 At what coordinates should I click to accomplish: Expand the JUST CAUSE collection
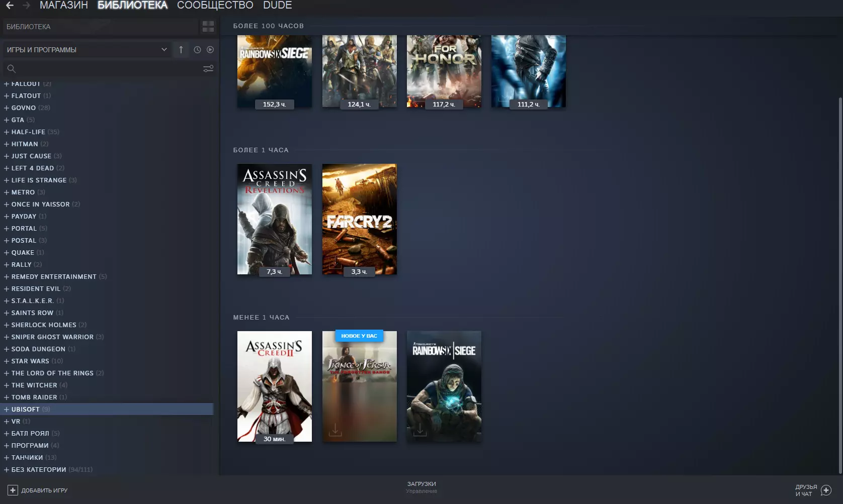[x=7, y=156]
